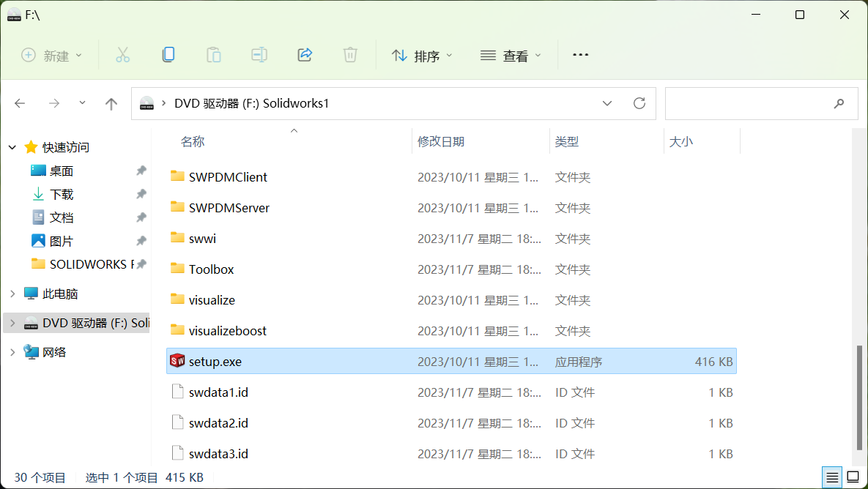Switch to details view layout icon
The width and height of the screenshot is (868, 489).
[832, 478]
